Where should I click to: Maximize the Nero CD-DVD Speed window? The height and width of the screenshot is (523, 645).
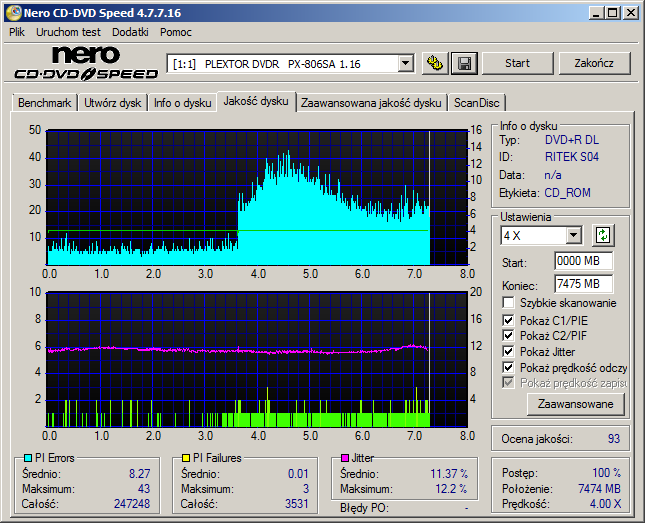click(x=613, y=13)
